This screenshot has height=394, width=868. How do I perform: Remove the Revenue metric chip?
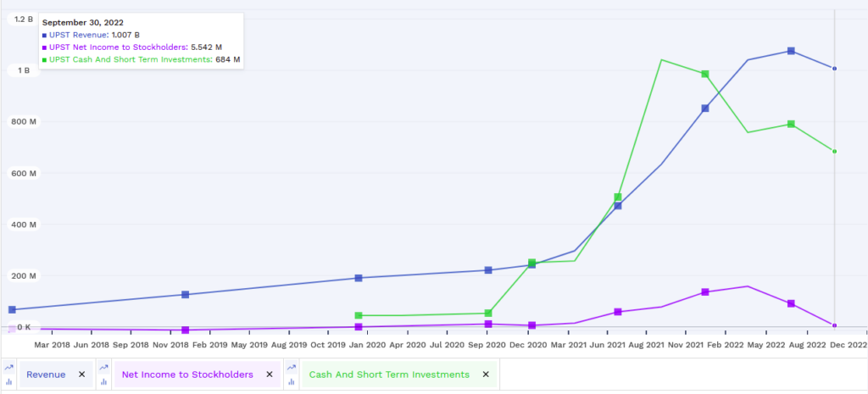pos(81,375)
